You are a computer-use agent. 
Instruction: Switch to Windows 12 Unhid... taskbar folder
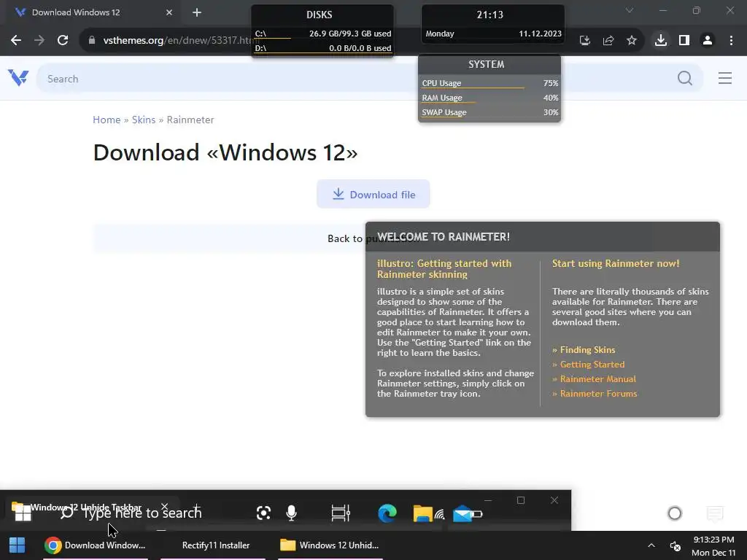(x=330, y=545)
